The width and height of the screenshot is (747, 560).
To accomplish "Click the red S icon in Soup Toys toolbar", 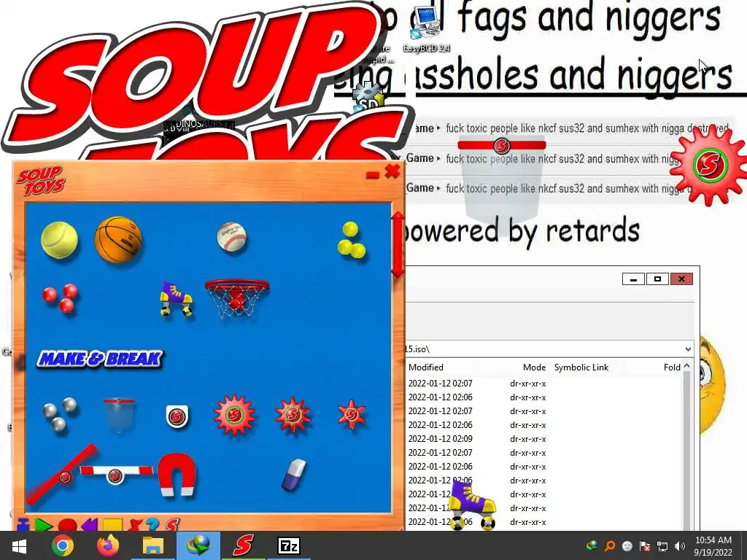I will point(172,525).
